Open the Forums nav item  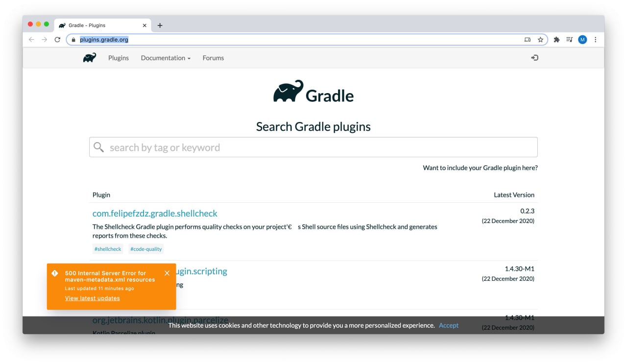click(213, 58)
